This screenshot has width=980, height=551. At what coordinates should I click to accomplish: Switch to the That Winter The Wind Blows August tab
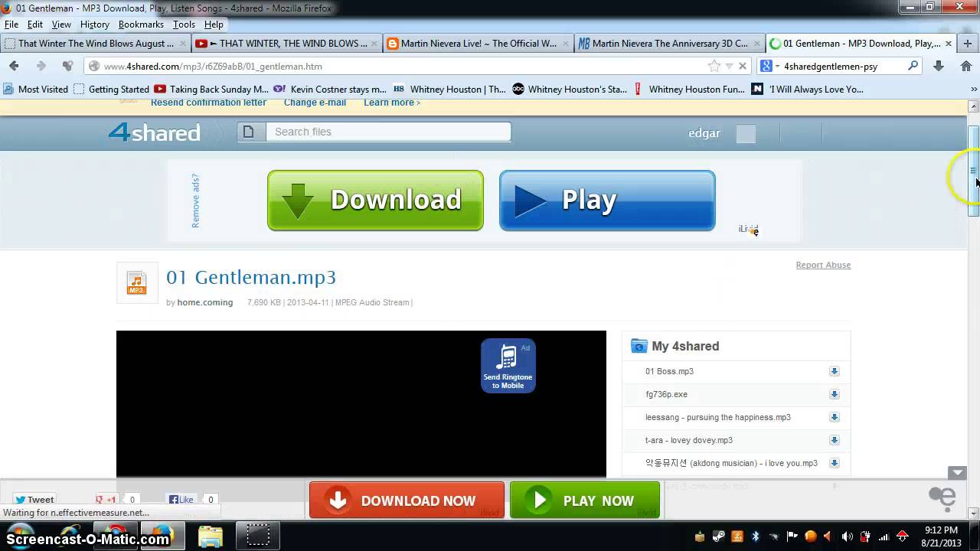(96, 44)
